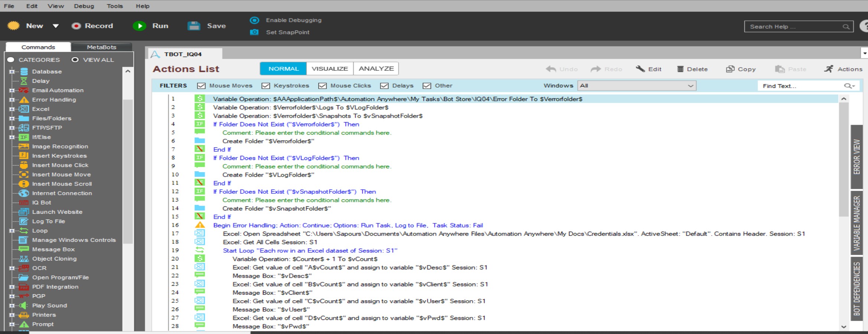Click the Actions List vertical scrollbar
Screen dimensions: 868x334
pyautogui.click(x=843, y=160)
